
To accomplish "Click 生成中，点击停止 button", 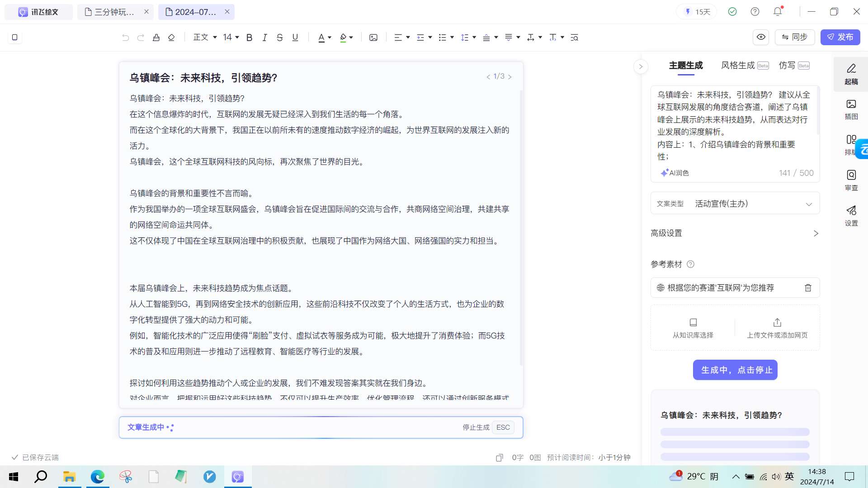I will coord(735,370).
